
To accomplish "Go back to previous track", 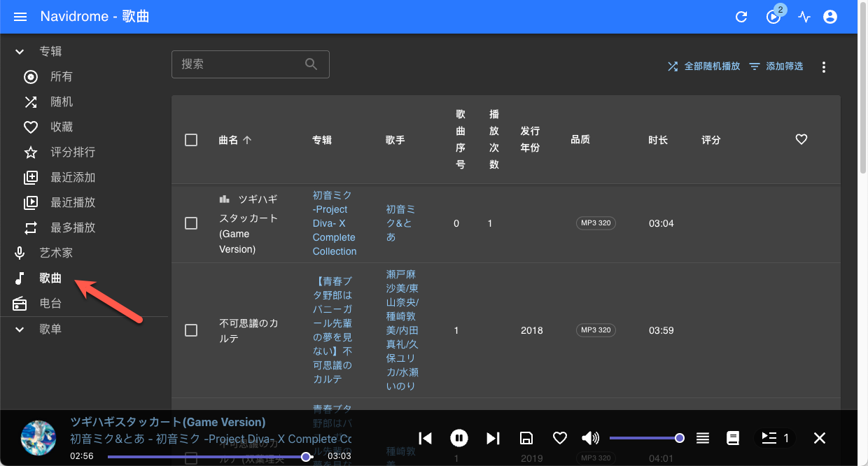I will [425, 438].
